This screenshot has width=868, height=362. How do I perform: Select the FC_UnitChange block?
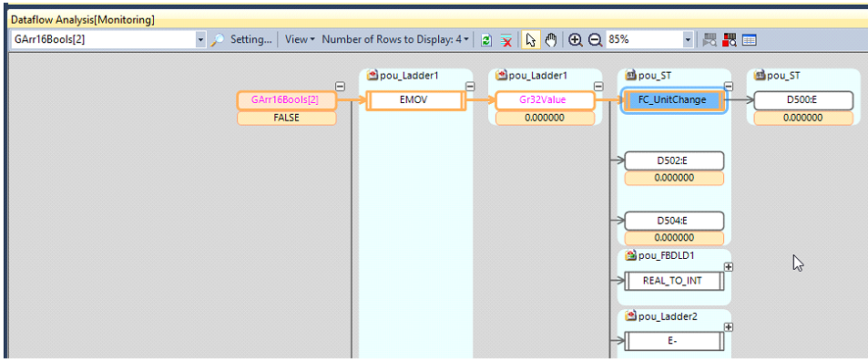pos(674,100)
